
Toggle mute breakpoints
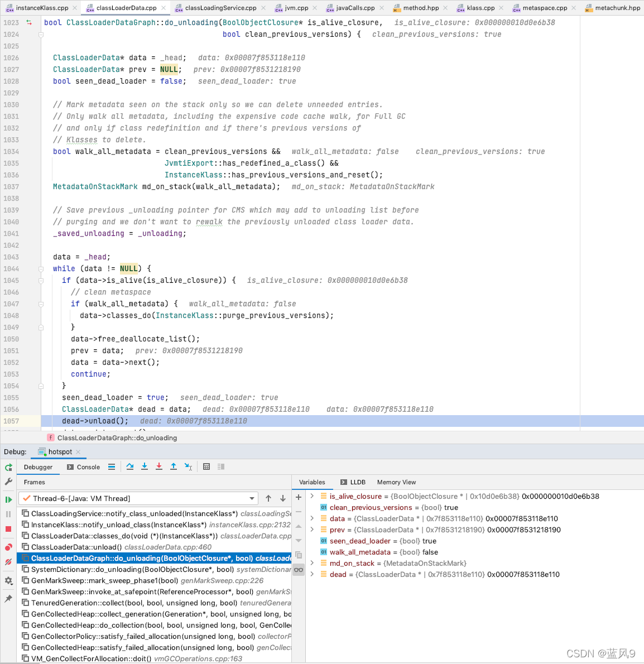(x=8, y=561)
